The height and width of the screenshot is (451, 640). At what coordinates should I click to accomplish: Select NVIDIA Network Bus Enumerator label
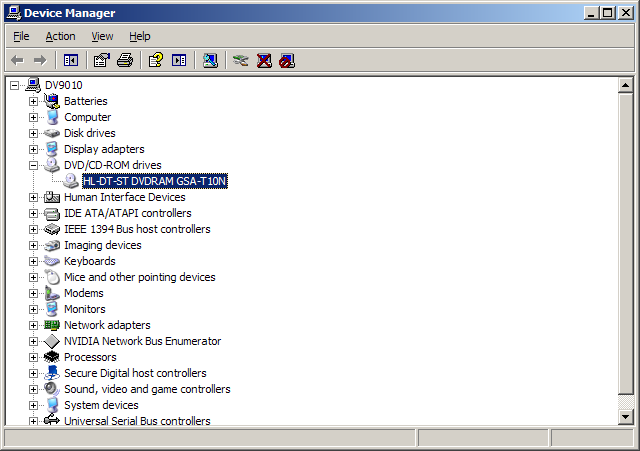click(142, 341)
